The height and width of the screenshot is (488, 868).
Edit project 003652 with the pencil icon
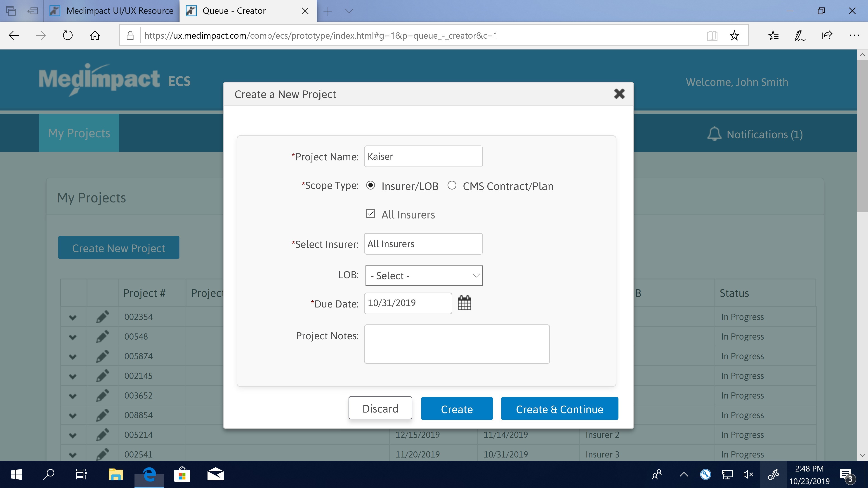[x=102, y=395]
